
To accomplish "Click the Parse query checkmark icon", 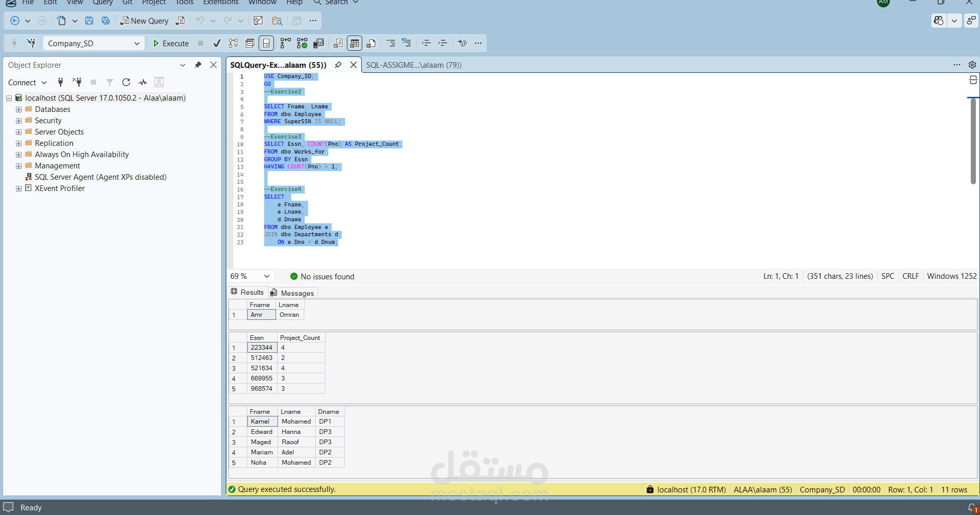I will pos(216,43).
